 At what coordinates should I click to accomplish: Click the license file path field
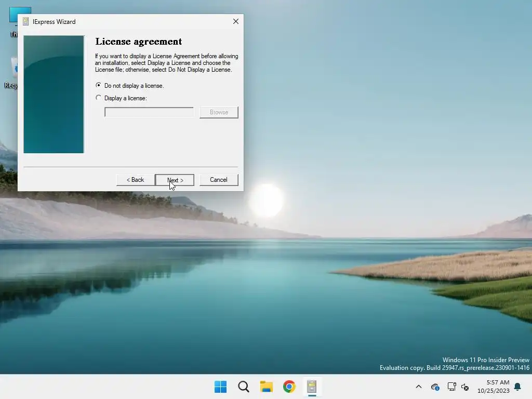click(149, 112)
